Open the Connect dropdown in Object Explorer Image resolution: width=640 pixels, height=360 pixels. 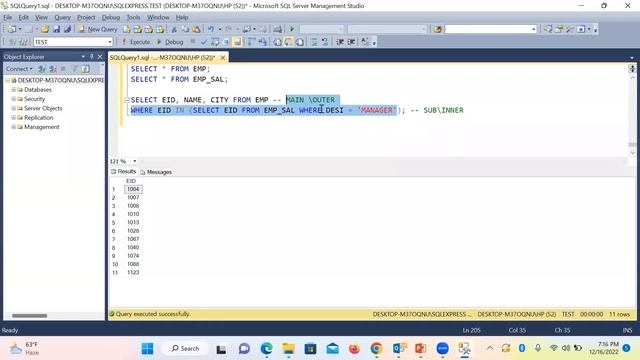pos(19,69)
